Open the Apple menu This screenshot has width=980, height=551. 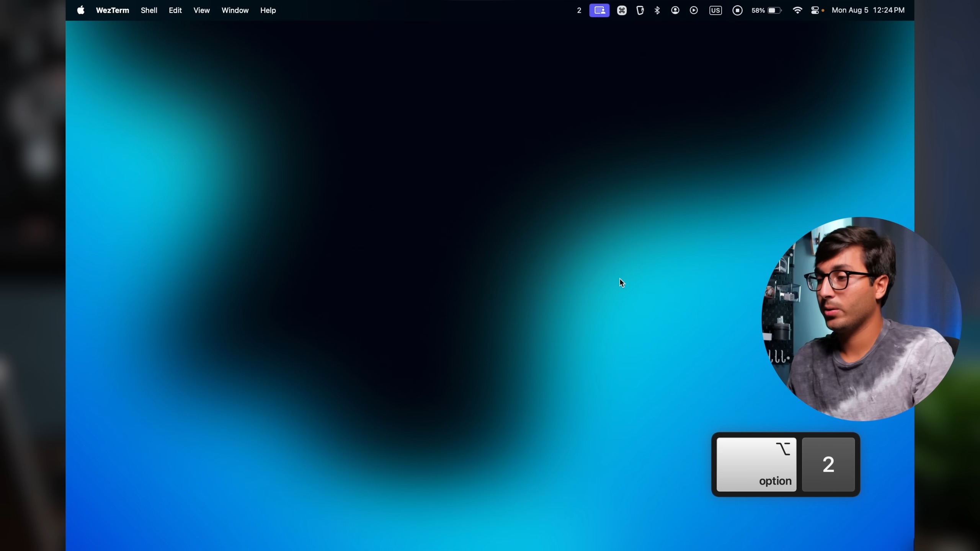(x=81, y=10)
